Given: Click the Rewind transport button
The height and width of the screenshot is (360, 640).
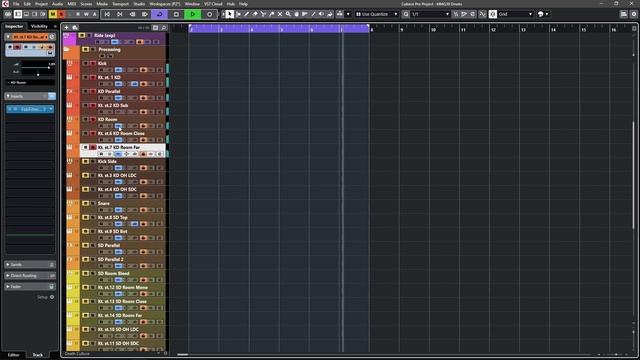Looking at the screenshot, I should tap(132, 14).
